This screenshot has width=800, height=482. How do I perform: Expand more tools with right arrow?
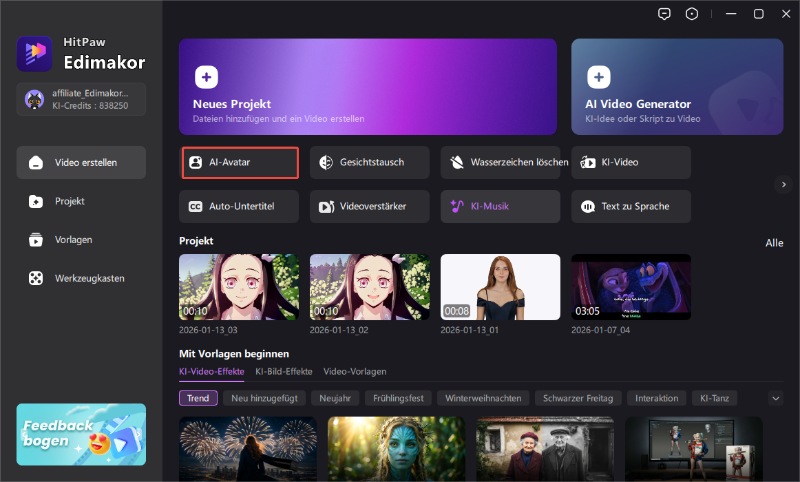coord(785,184)
